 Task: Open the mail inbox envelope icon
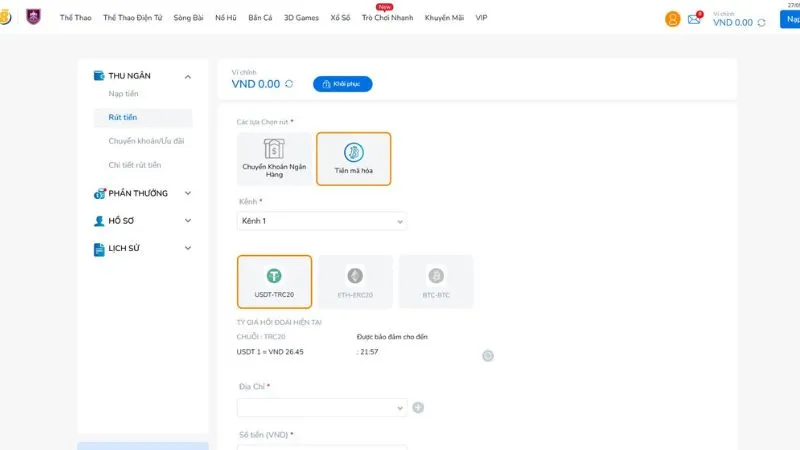[694, 20]
